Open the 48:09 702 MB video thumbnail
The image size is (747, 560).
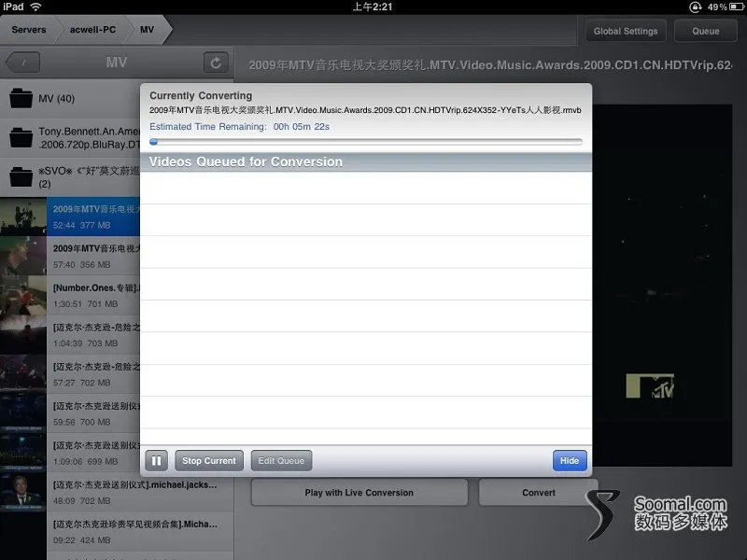coord(23,493)
